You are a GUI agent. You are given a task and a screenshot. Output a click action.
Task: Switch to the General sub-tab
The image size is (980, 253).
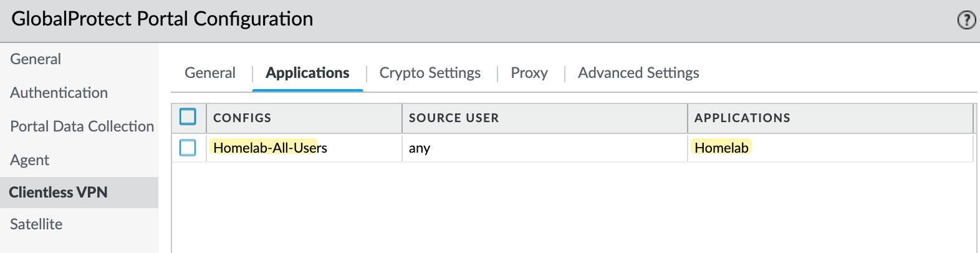210,73
